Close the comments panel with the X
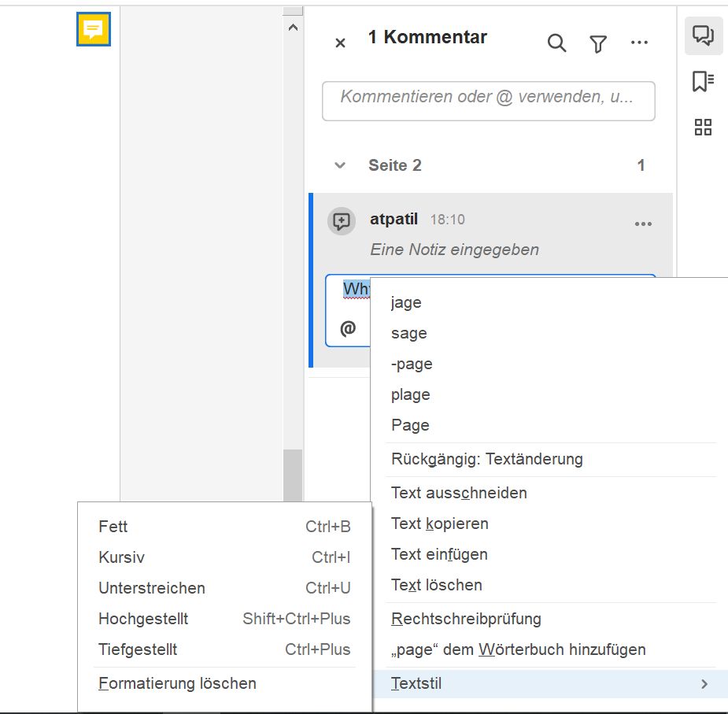 [x=339, y=43]
